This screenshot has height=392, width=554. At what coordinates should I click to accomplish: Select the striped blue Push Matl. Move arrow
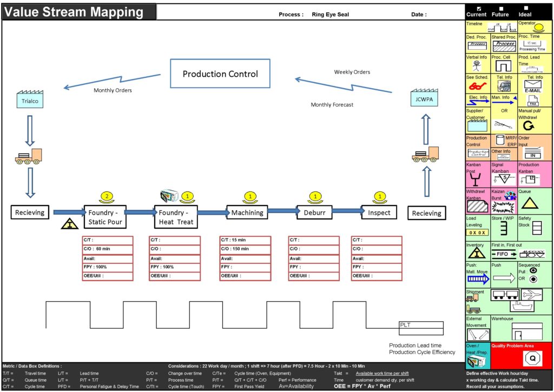click(x=477, y=279)
